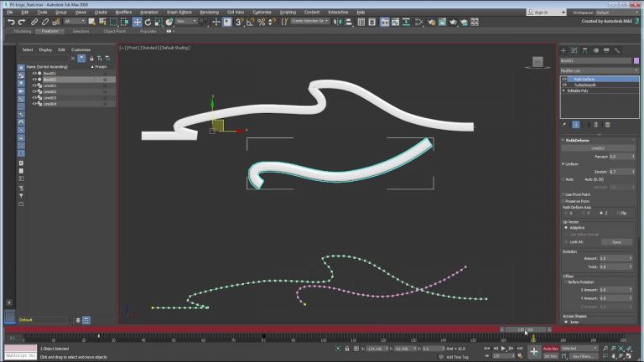Click Configure Modifier Sets icon
This screenshot has width=644, height=362.
point(608,124)
